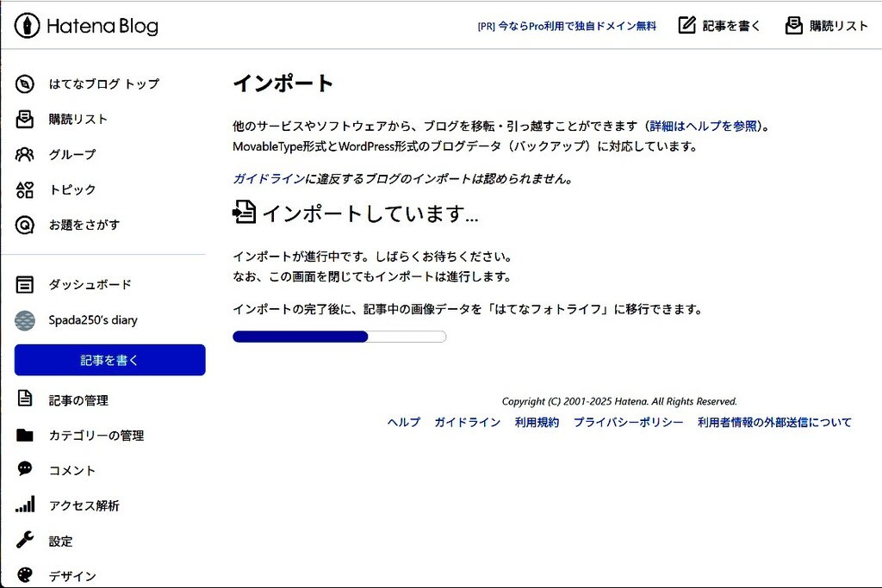Open the ガイドライン footer link
882x588 pixels.
point(467,422)
